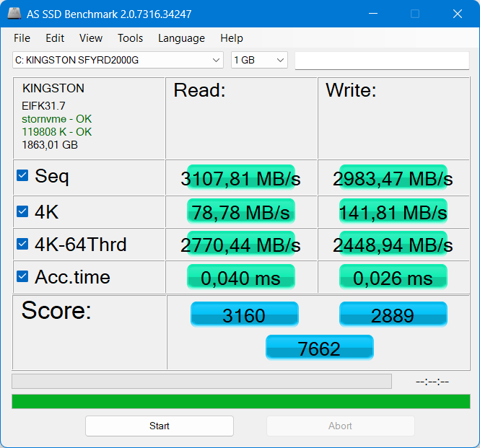Minimize the AS SSD Benchmark window

373,14
